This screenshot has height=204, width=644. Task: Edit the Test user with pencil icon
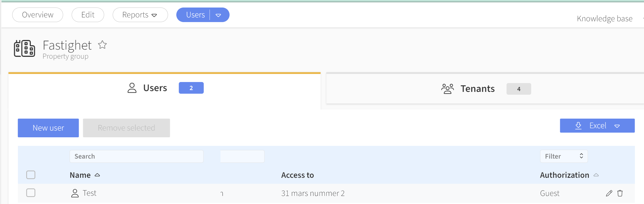pyautogui.click(x=609, y=193)
